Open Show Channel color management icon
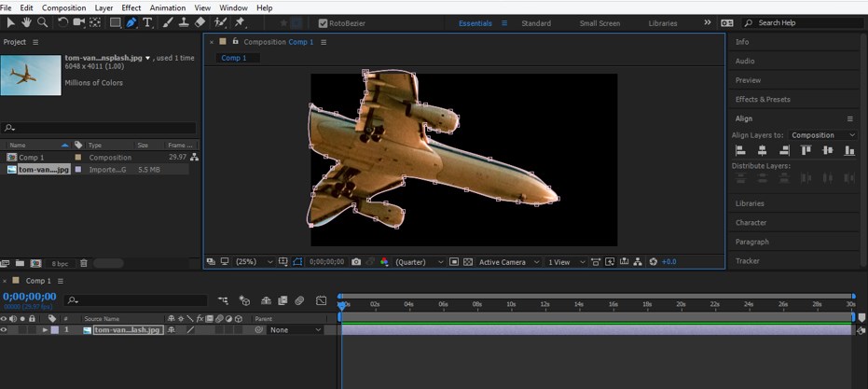The height and width of the screenshot is (389, 868). [x=384, y=262]
